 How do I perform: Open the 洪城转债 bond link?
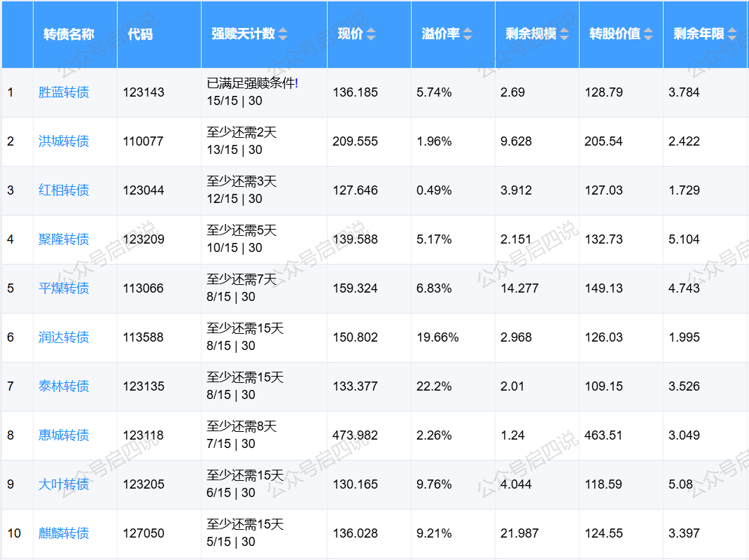pyautogui.click(x=64, y=141)
